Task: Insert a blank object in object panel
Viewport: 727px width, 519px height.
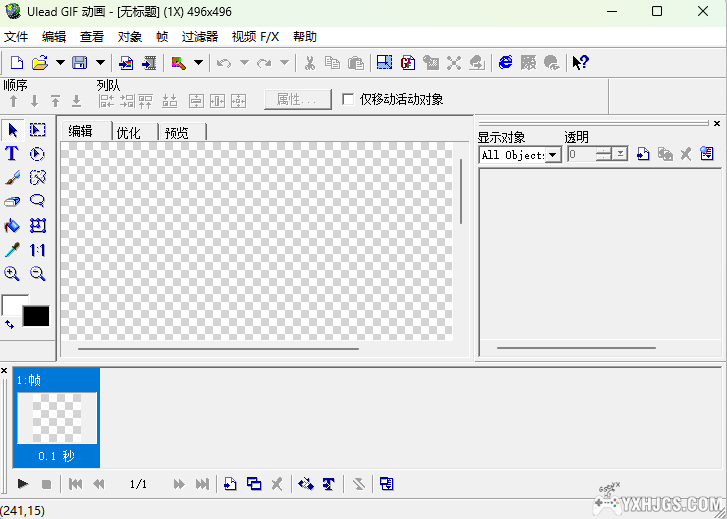Action: click(643, 154)
